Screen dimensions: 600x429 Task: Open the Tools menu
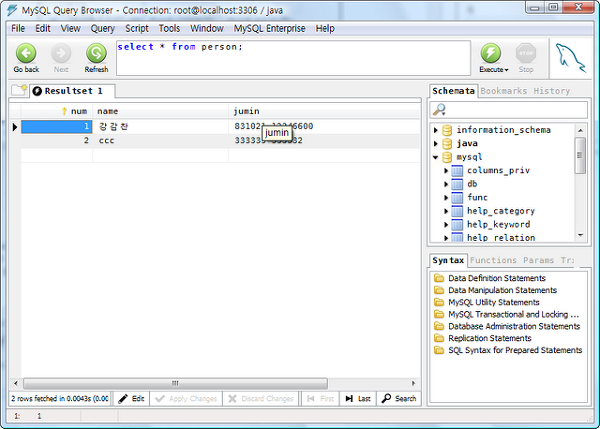[169, 29]
